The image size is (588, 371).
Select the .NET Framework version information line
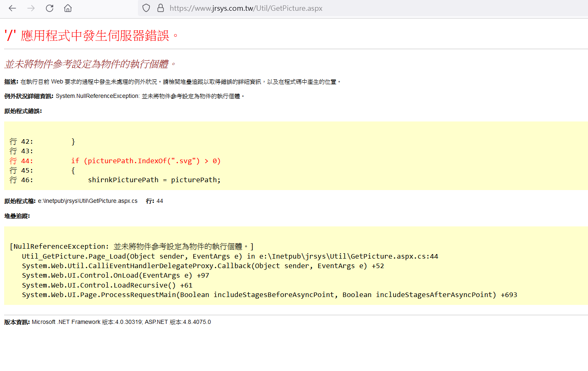(x=107, y=322)
